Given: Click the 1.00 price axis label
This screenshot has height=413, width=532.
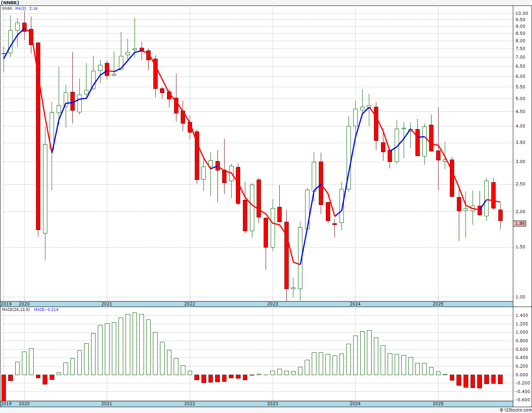Looking at the screenshot, I should pos(521,297).
